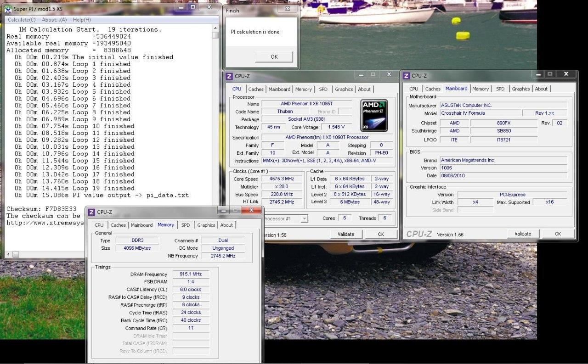Image resolution: width=588 pixels, height=364 pixels.
Task: Minimize the CPU-Z Mainboard window
Action: click(538, 74)
